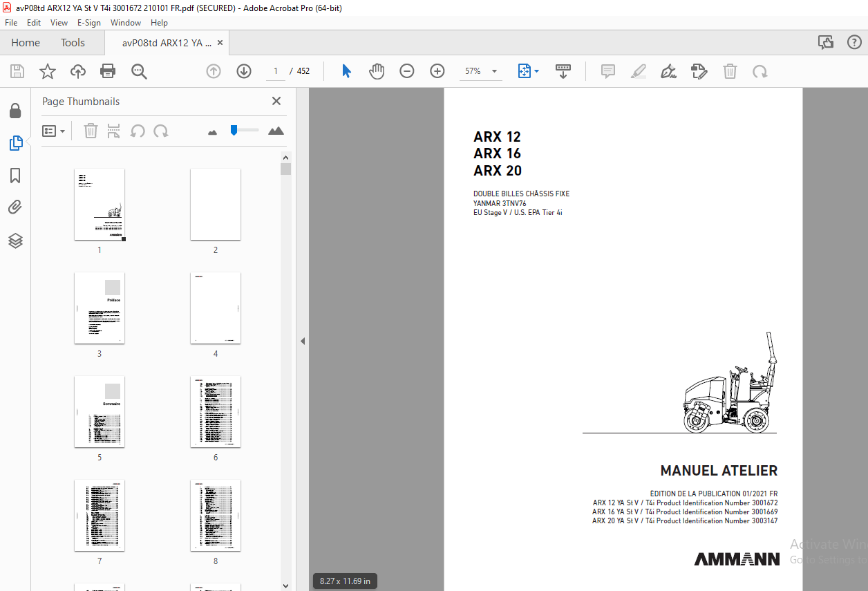Upload file to cloud icon
This screenshot has width=868, height=591.
click(78, 71)
